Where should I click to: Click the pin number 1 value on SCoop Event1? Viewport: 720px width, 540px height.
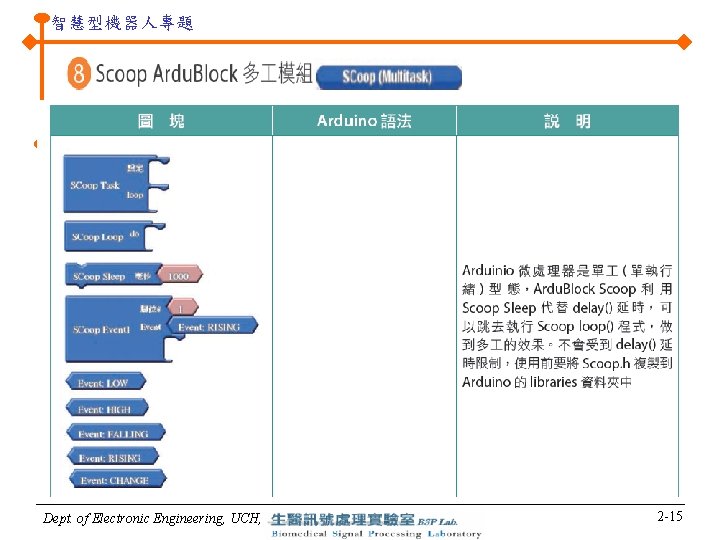click(182, 308)
